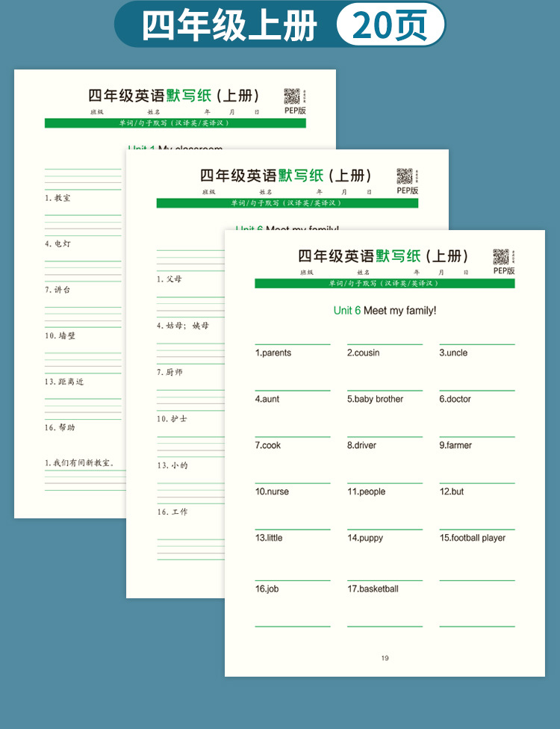The image size is (560, 729).
Task: Click page number 19 at the bottom
Action: tap(385, 658)
